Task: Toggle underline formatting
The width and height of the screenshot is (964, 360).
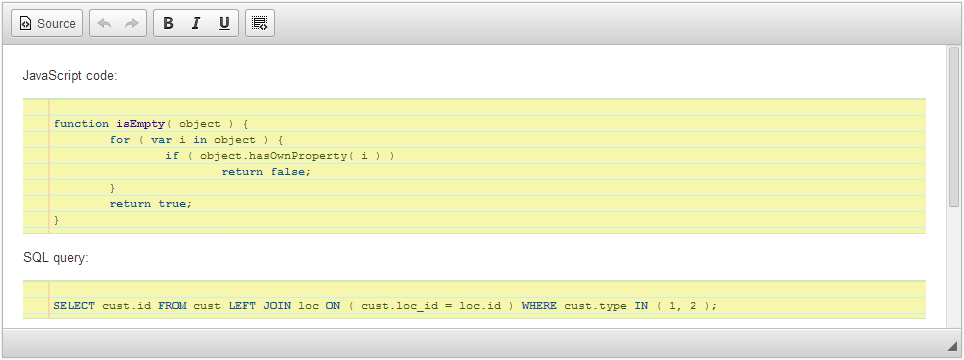Action: tap(224, 23)
